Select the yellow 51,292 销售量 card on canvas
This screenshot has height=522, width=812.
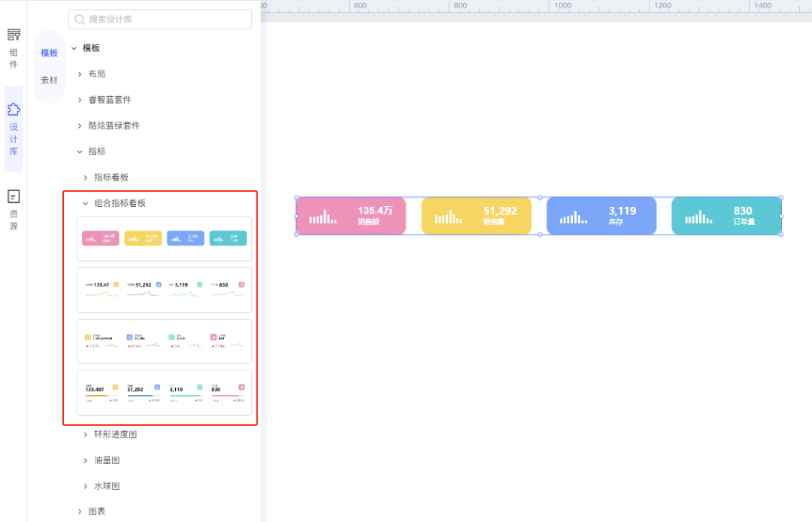pyautogui.click(x=477, y=216)
